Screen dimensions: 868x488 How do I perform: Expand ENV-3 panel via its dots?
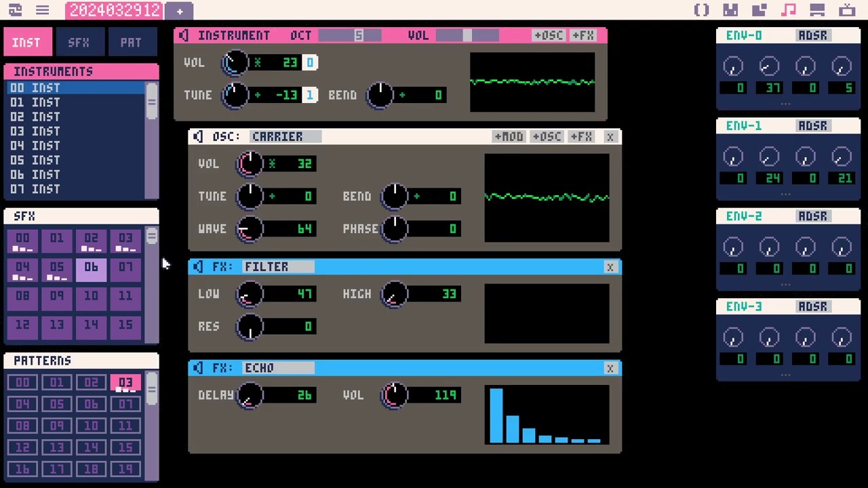785,374
